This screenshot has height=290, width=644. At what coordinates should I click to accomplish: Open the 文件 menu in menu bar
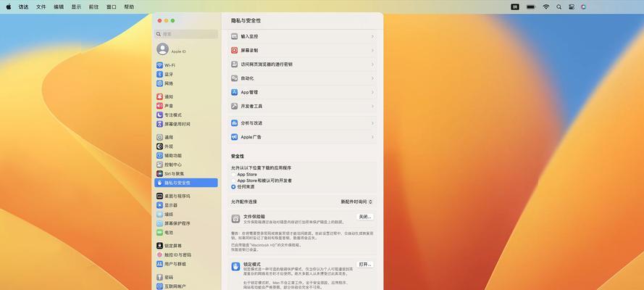[x=41, y=7]
